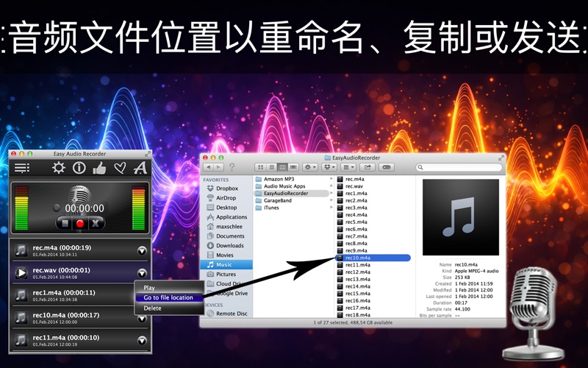Open options arrow for rec.m4a recording
This screenshot has width=588, height=368.
click(x=142, y=250)
